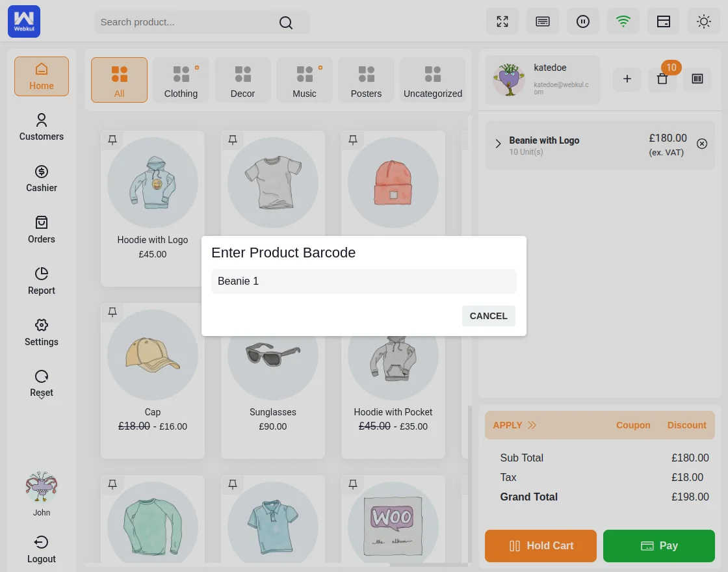Switch to the Clothing category tab

[181, 79]
